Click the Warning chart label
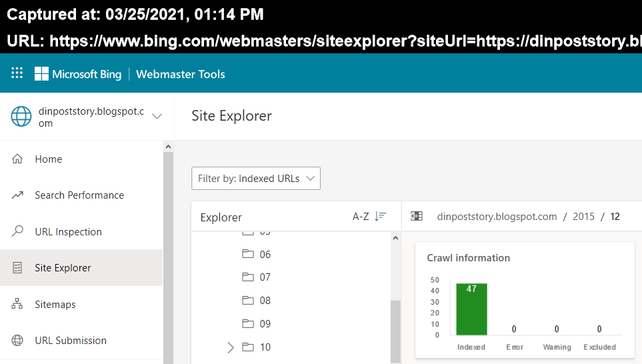This screenshot has height=364, width=642. 557,347
